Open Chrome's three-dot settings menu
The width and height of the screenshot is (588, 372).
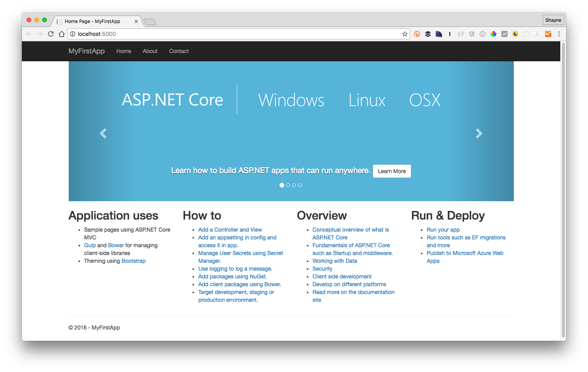tap(559, 34)
